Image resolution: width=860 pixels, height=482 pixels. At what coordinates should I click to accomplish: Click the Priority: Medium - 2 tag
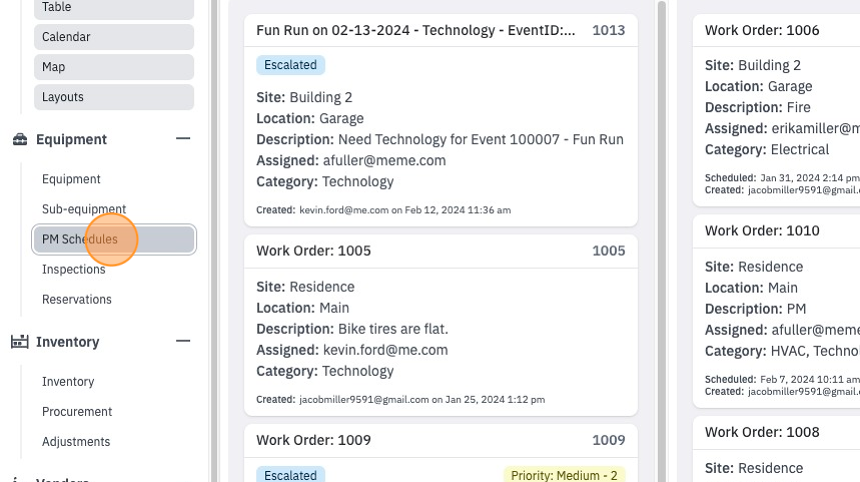564,475
